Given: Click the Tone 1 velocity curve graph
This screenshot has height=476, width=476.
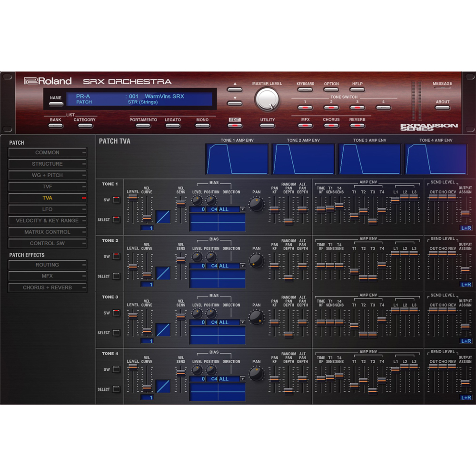Looking at the screenshot, I should 163,217.
